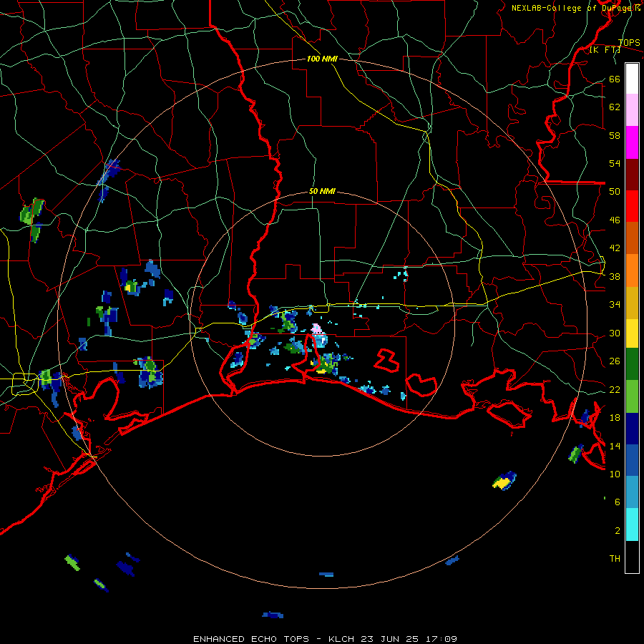This screenshot has width=644, height=644.
Task: Click the cyan legend band
Action: point(632,525)
